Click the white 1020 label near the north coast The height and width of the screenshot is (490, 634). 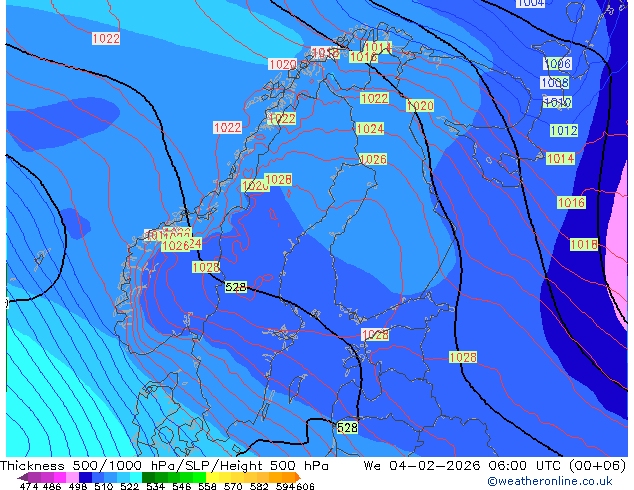[283, 64]
